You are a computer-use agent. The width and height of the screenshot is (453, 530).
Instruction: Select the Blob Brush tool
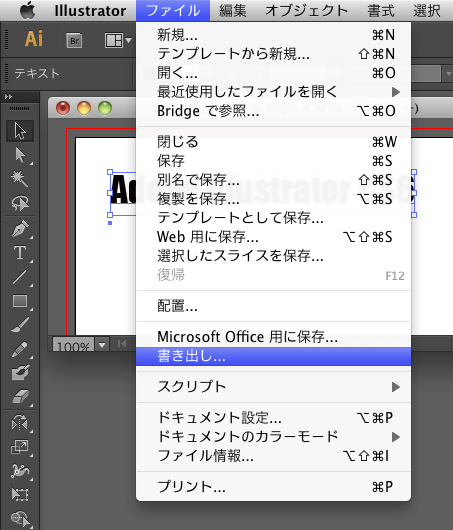point(20,373)
